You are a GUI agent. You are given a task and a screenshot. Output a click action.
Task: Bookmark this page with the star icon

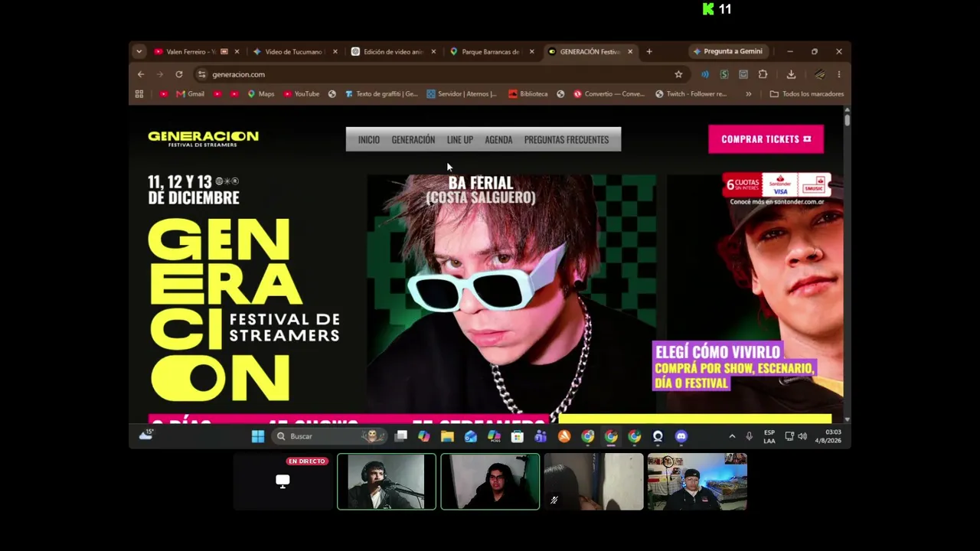point(678,74)
